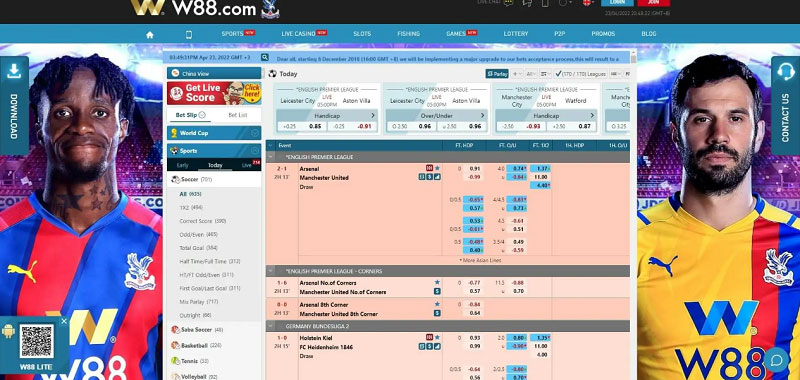
Task: Favorite the Arsenal 8th Corner event
Action: (x=437, y=304)
